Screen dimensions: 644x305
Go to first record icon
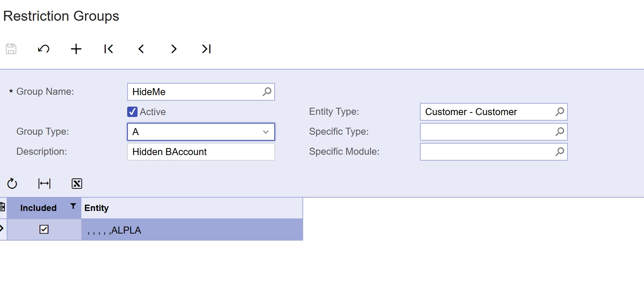(x=109, y=49)
